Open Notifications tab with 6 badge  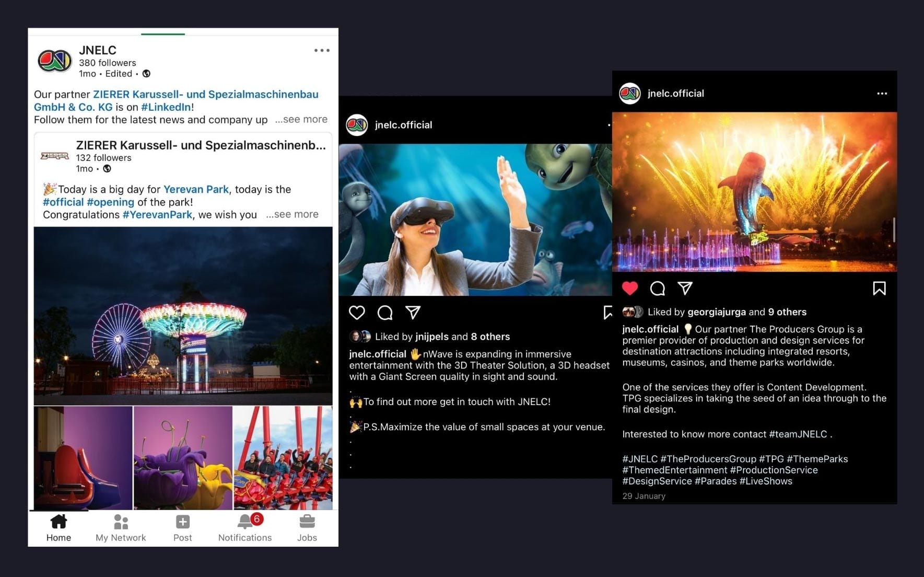coord(245,528)
